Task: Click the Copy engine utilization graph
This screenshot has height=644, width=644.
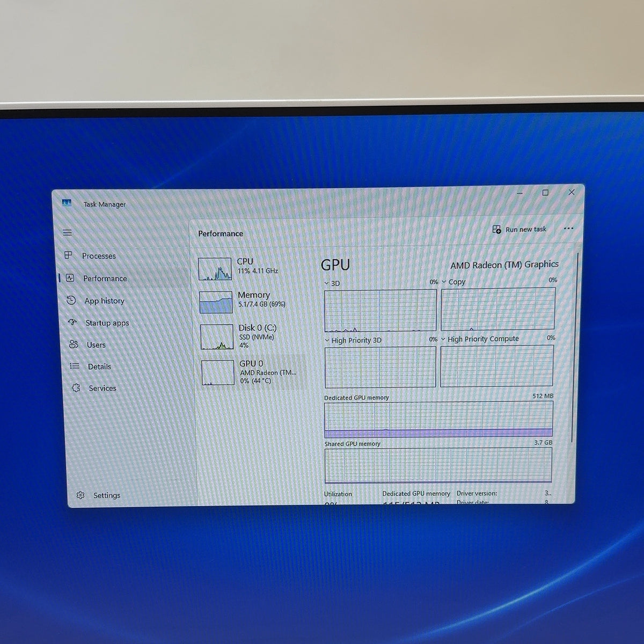Action: (497, 309)
